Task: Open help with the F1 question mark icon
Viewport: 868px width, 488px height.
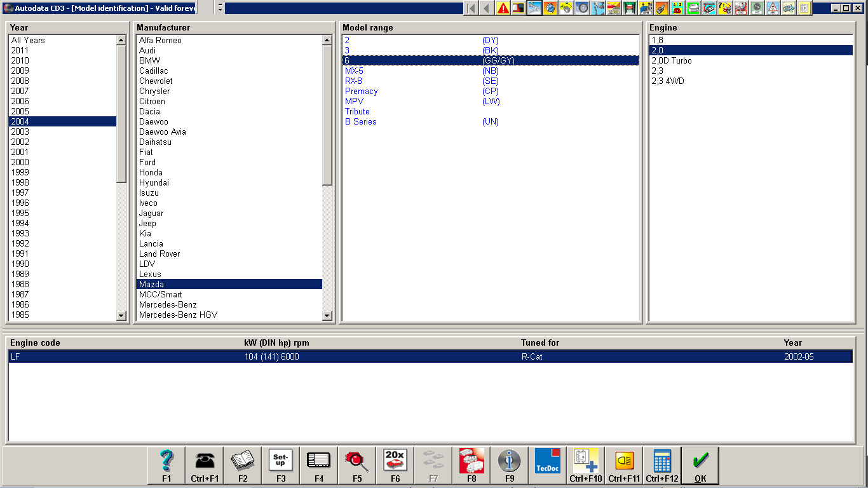Action: pyautogui.click(x=166, y=465)
